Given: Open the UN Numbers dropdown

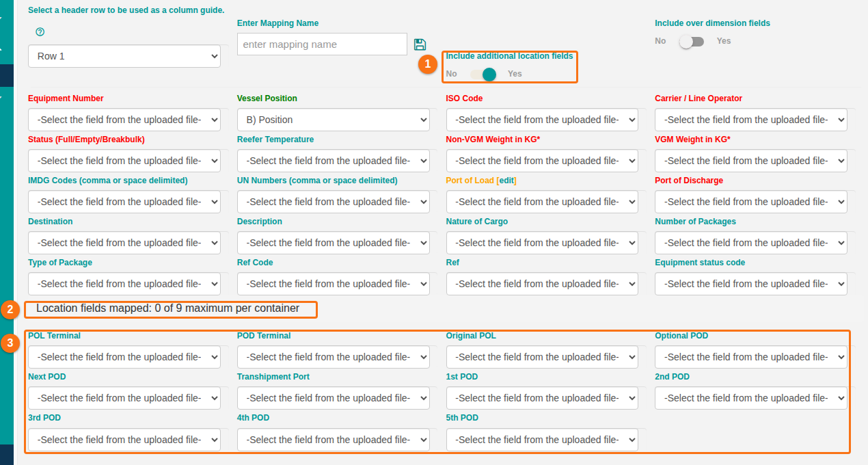Looking at the screenshot, I should (334, 202).
